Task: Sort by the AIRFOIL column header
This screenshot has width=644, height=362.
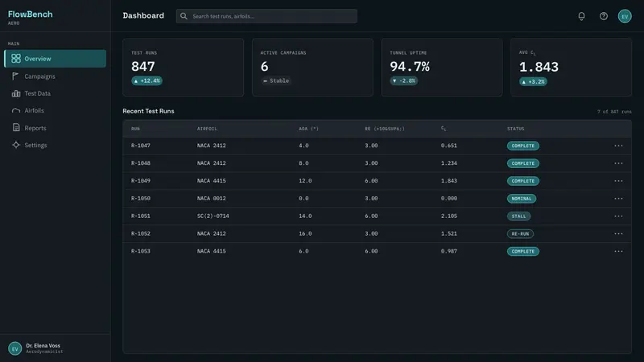Action: 207,129
